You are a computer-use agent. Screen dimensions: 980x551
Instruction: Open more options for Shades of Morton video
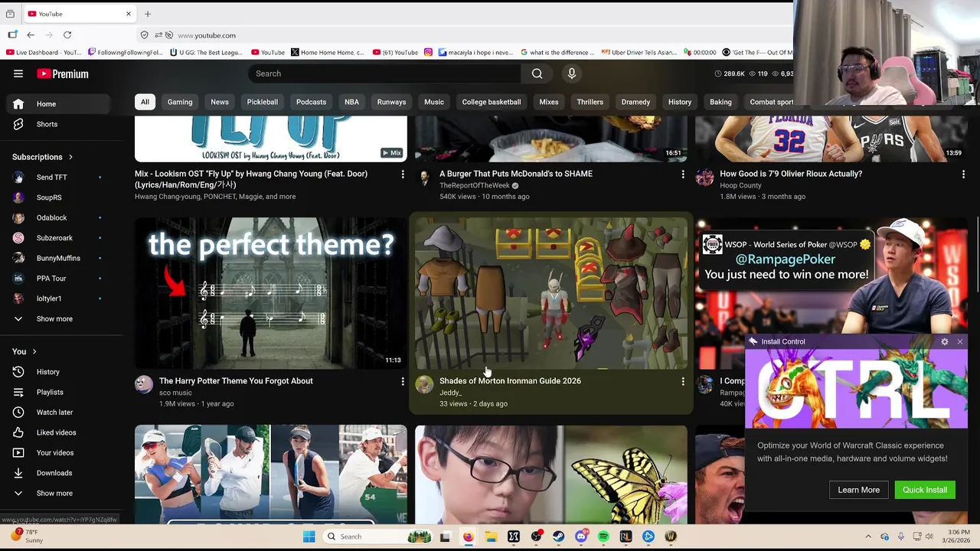(x=683, y=381)
